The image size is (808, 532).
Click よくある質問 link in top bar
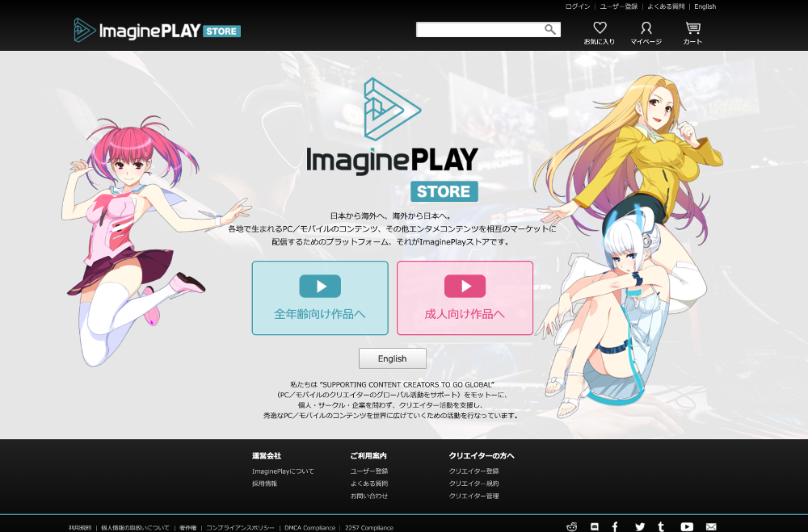[x=667, y=6]
